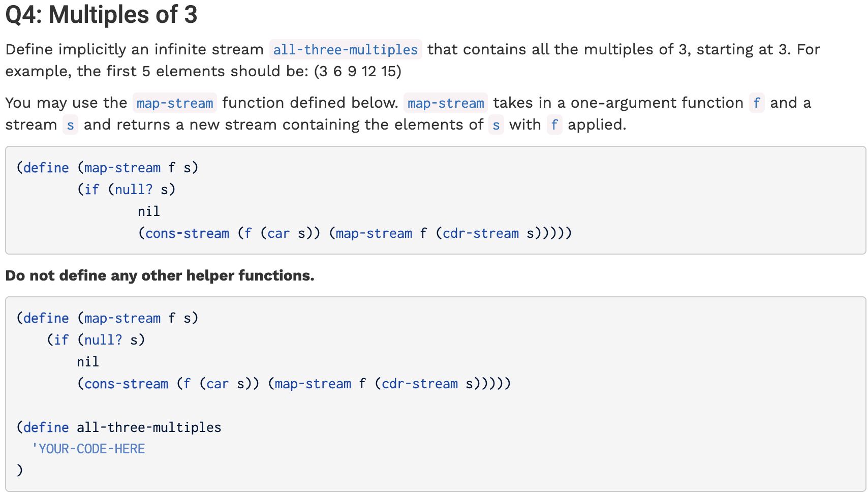The height and width of the screenshot is (496, 868).
Task: Click the map-stream code before 'takes in'
Action: [x=445, y=103]
